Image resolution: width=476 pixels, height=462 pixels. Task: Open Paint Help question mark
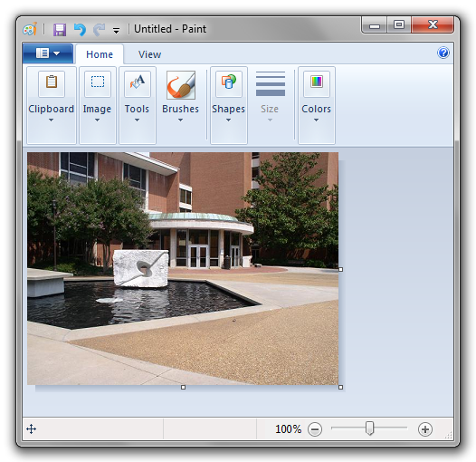[443, 53]
